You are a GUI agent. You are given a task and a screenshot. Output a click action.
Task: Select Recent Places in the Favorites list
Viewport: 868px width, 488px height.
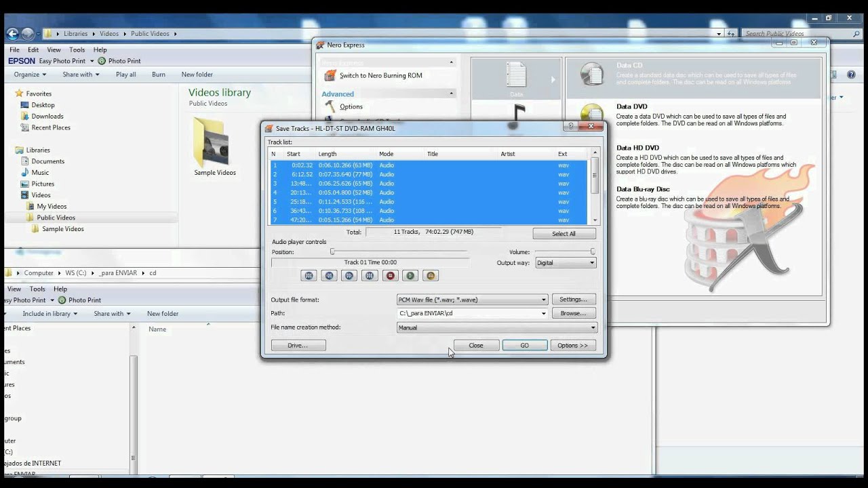tap(51, 127)
